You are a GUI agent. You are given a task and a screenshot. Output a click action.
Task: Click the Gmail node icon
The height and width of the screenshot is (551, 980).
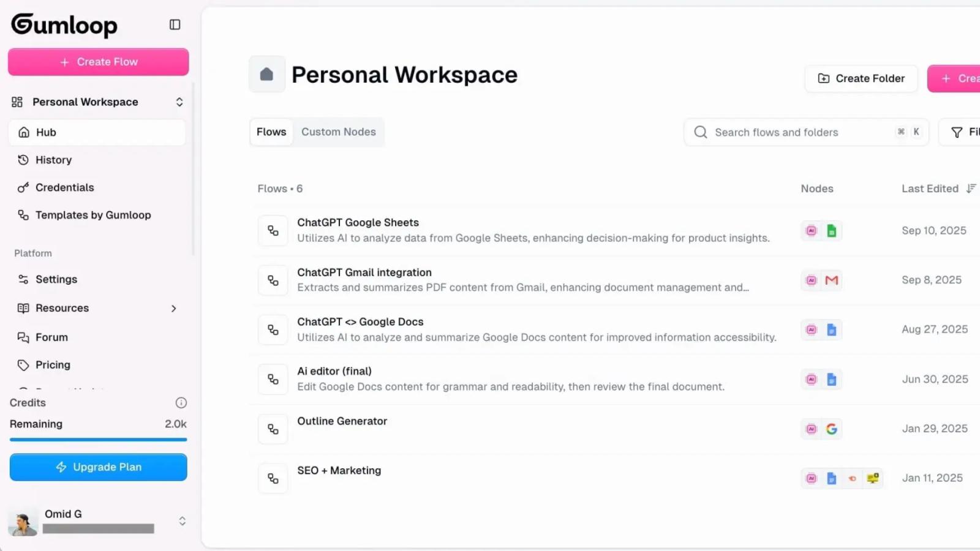pos(832,280)
